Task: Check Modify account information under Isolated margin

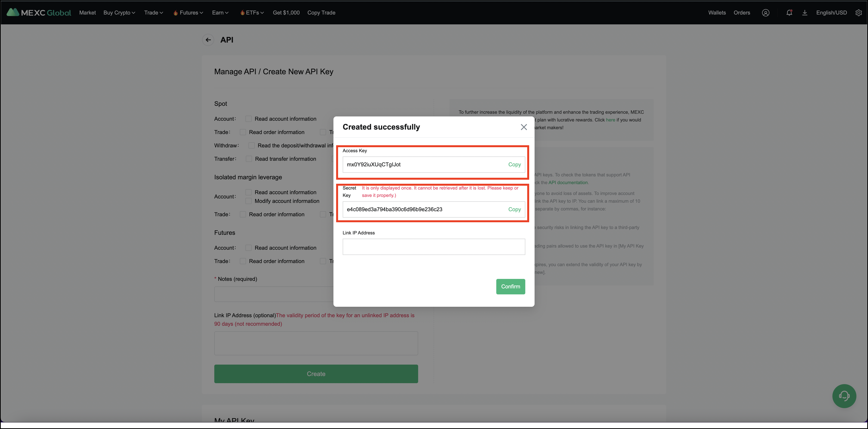Action: pyautogui.click(x=249, y=201)
